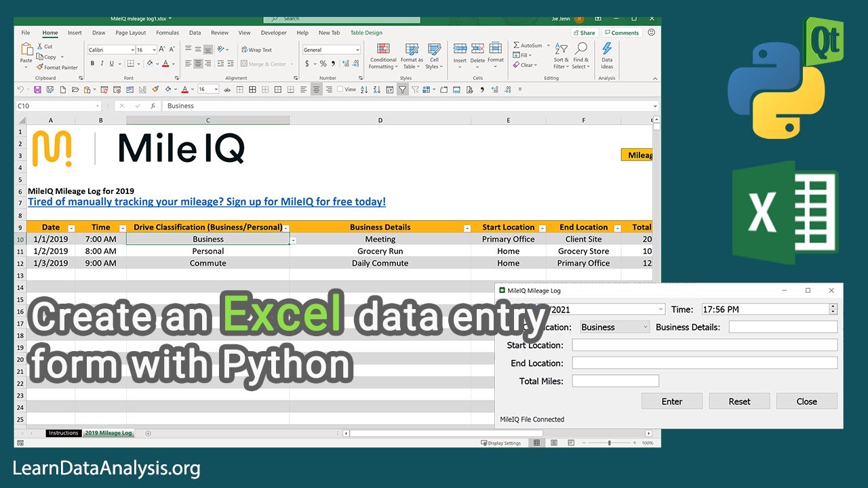The height and width of the screenshot is (488, 868).
Task: Switch to the Insert ribbon tab
Action: click(x=75, y=33)
